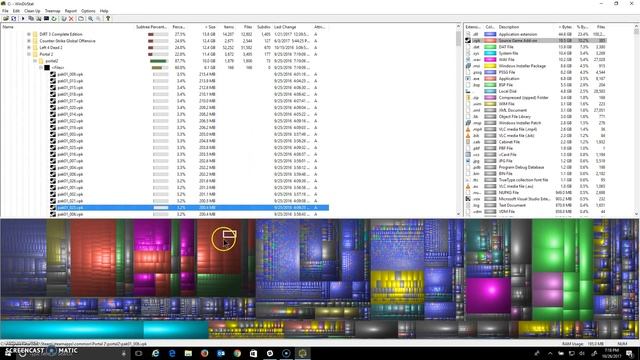Open Chrome from the taskbar

[x=237, y=353]
